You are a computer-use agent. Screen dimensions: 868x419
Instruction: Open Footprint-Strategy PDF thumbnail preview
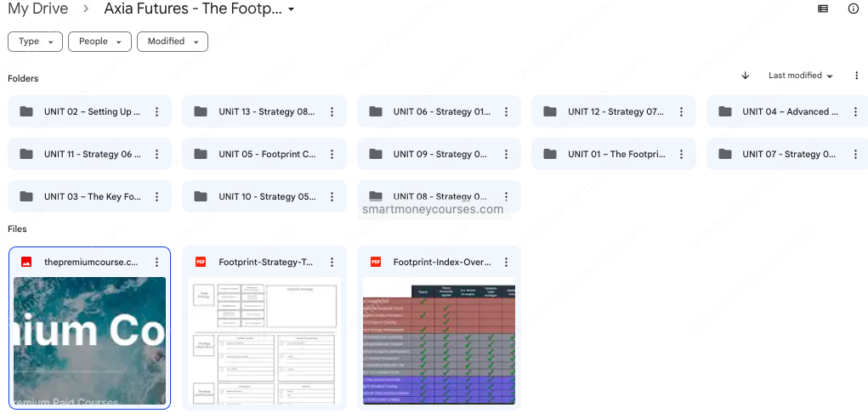coord(264,340)
